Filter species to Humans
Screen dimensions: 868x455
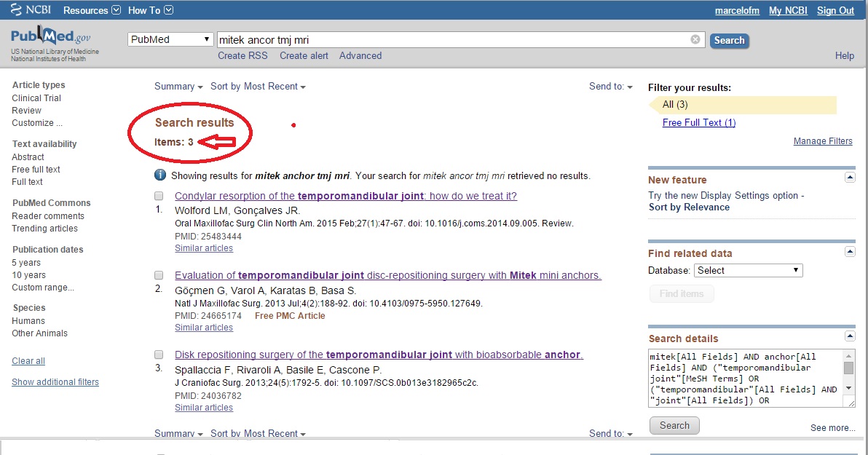coord(28,320)
